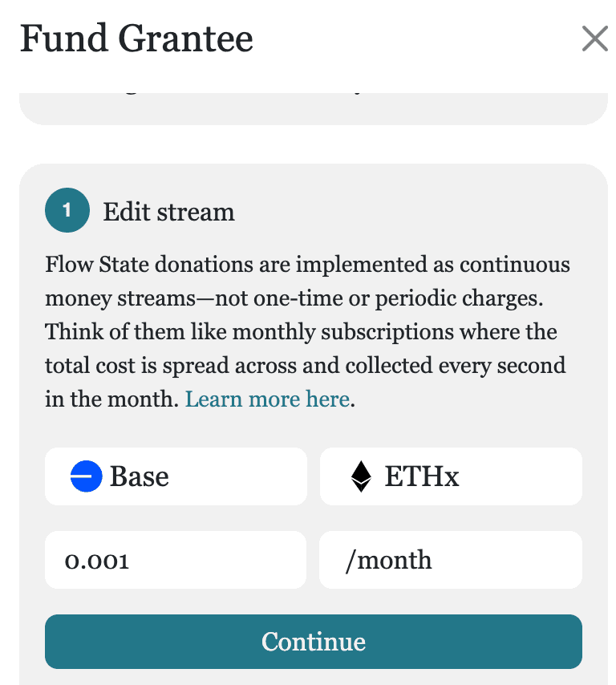The height and width of the screenshot is (685, 616).
Task: Click the partially hidden card above Edit stream
Action: 314,108
